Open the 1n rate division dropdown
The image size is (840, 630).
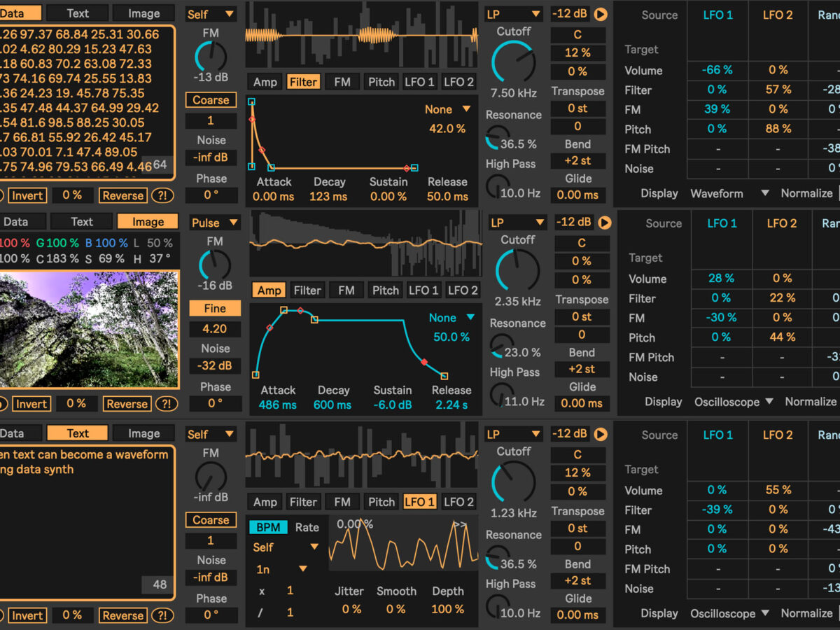click(x=282, y=569)
